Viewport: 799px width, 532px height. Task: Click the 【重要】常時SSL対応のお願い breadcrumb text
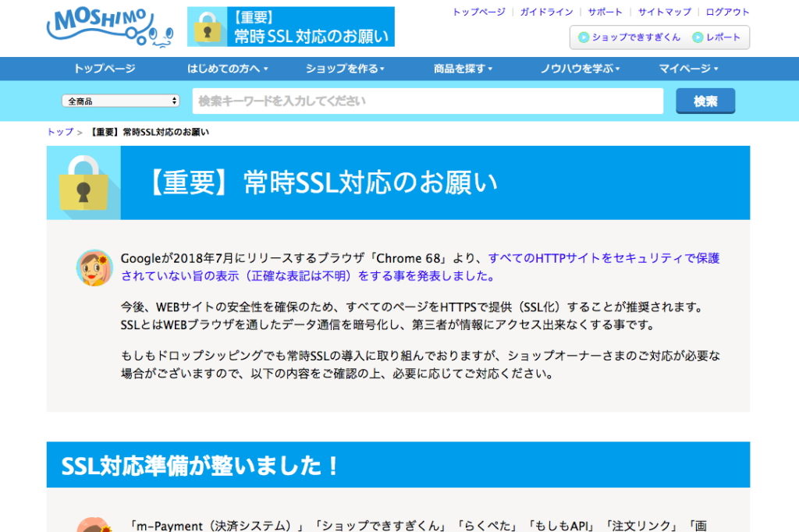149,132
